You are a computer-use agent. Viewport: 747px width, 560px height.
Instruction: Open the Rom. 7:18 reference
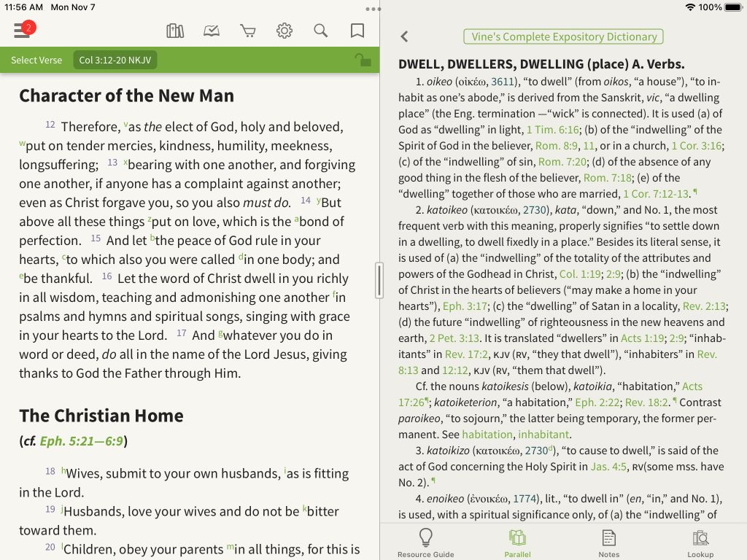pos(608,178)
